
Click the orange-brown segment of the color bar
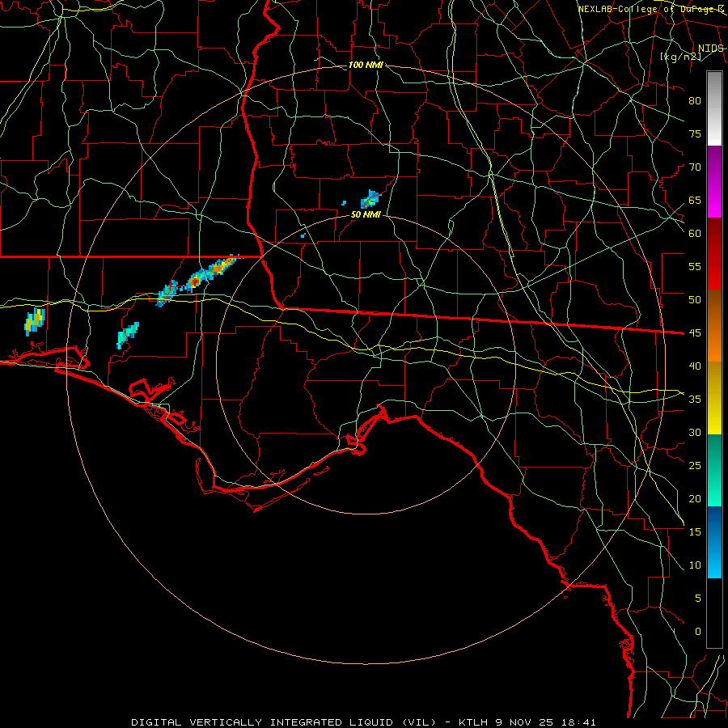pos(714,326)
